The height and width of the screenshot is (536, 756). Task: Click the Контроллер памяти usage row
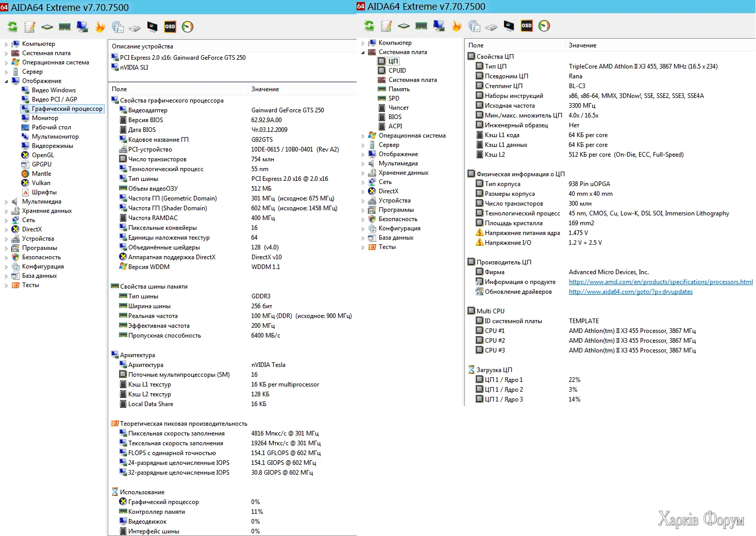pos(232,512)
